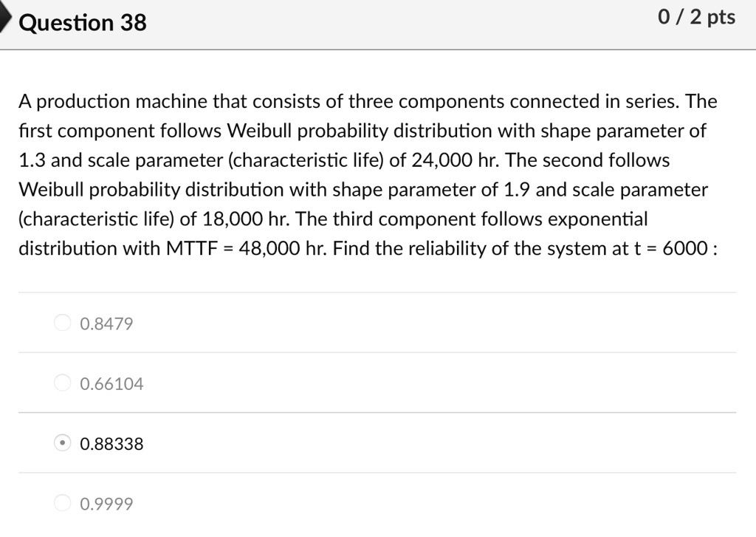The image size is (756, 537).
Task: Select the 0.8479 radio button
Action: point(62,322)
